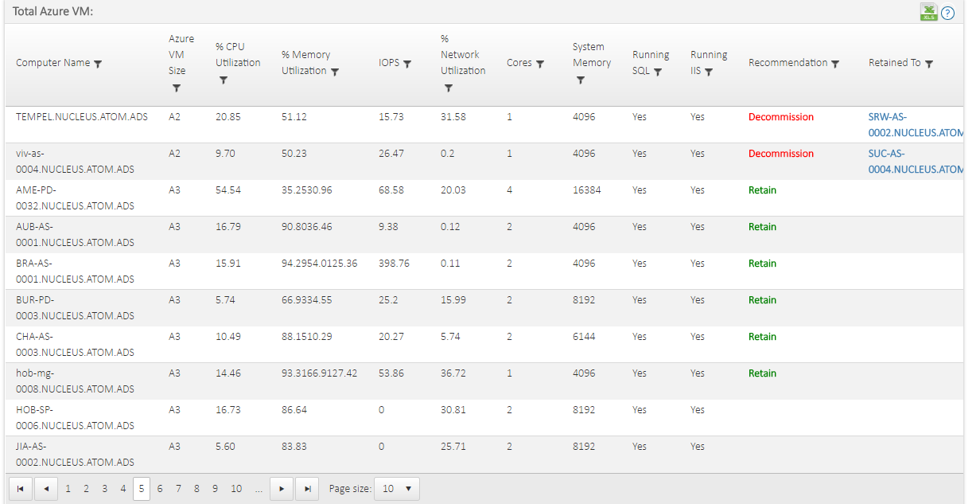Click Retain for AME-PD-0032 row
This screenshot has height=504, width=980.
point(762,190)
